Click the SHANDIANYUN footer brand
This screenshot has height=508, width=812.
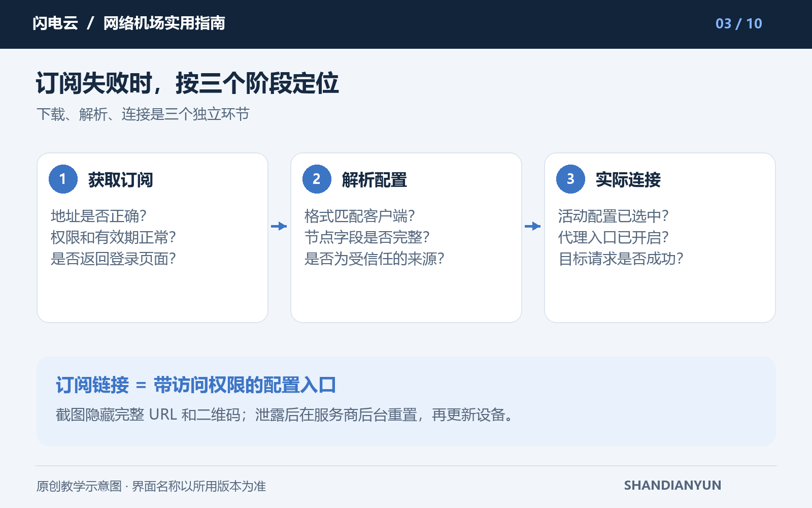672,485
